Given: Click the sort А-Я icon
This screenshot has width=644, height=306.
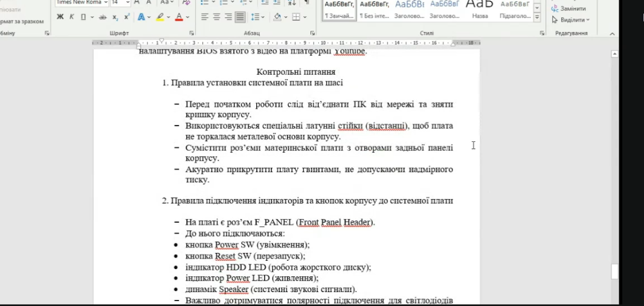Looking at the screenshot, I should (292, 2).
